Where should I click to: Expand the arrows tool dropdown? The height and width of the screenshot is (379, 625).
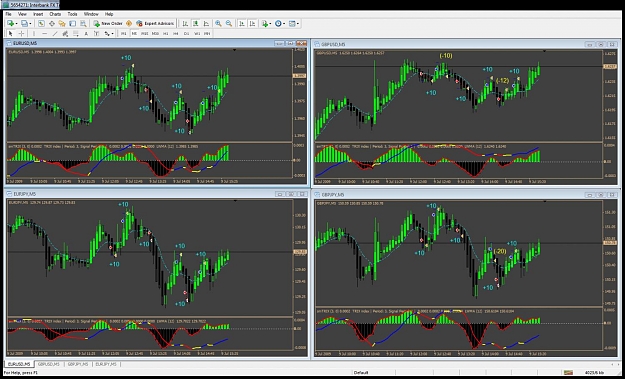pyautogui.click(x=112, y=34)
